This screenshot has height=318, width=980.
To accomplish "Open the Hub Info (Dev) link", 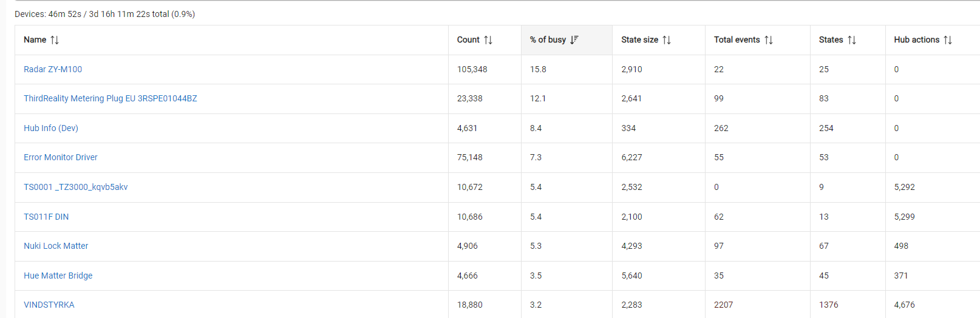I will (51, 128).
